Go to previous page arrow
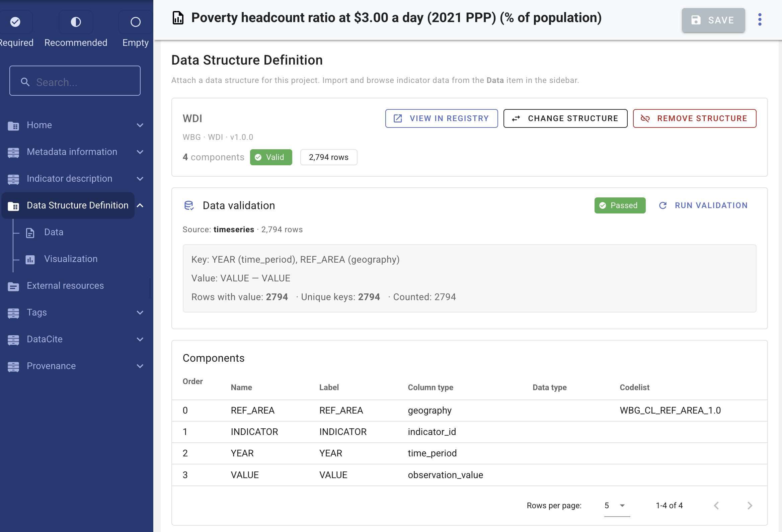 click(x=716, y=506)
